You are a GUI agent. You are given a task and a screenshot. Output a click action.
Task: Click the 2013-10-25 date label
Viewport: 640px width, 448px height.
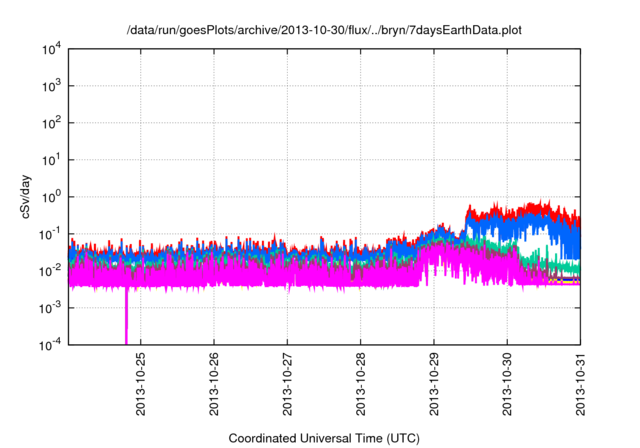pos(141,384)
